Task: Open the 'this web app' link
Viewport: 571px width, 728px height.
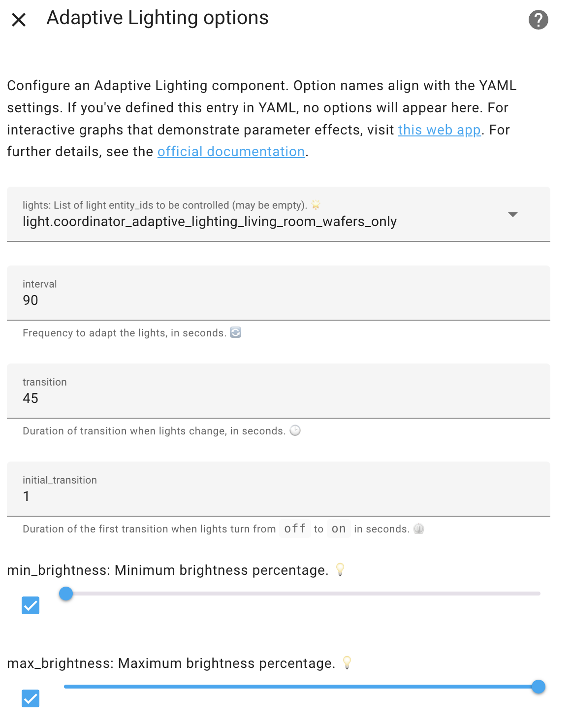Action: (439, 130)
